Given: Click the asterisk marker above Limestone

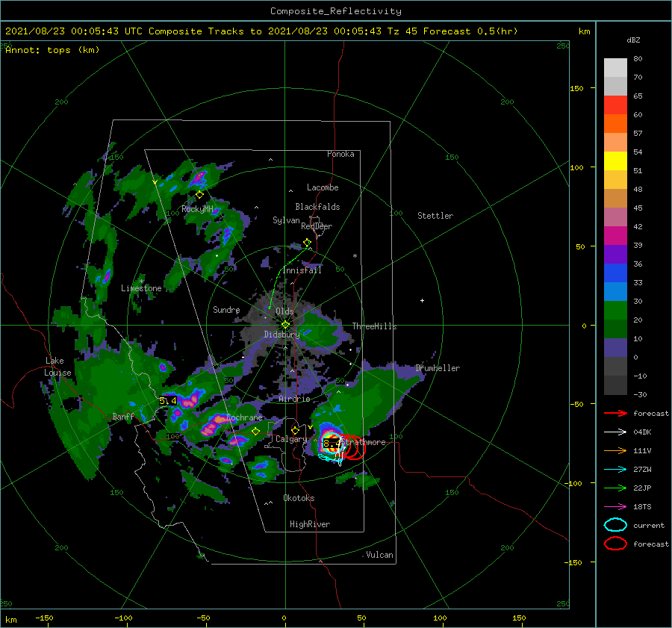Looking at the screenshot, I should point(141,282).
